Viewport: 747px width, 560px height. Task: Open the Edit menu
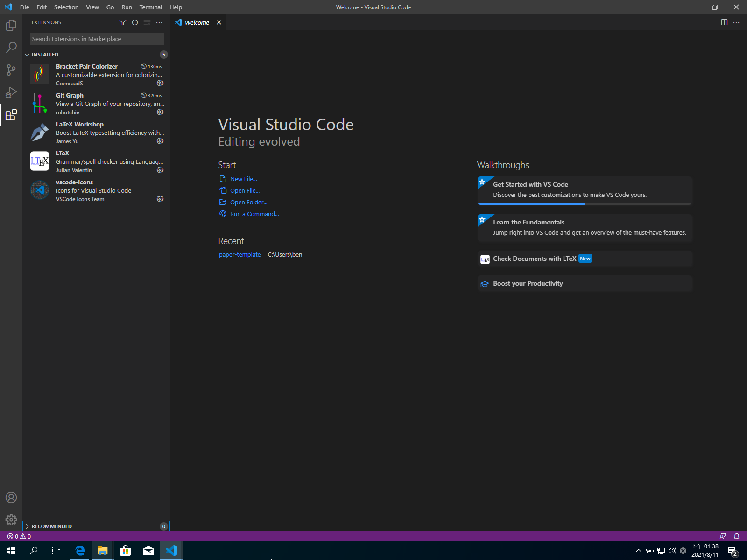click(42, 7)
